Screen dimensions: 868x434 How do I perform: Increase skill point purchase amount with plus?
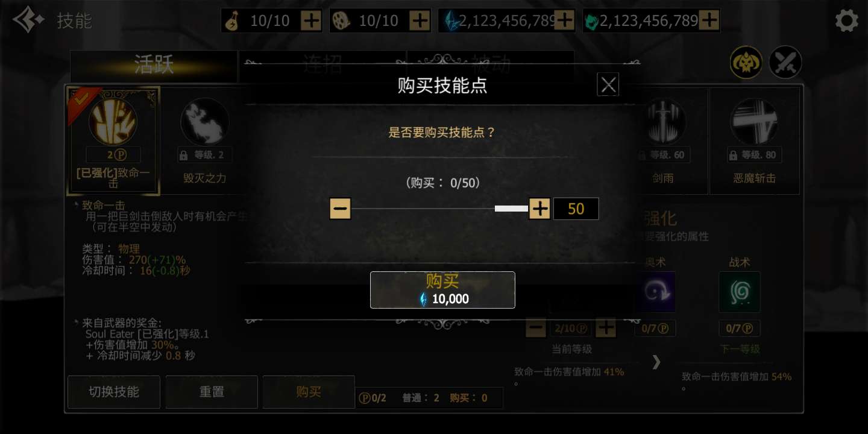(x=539, y=209)
